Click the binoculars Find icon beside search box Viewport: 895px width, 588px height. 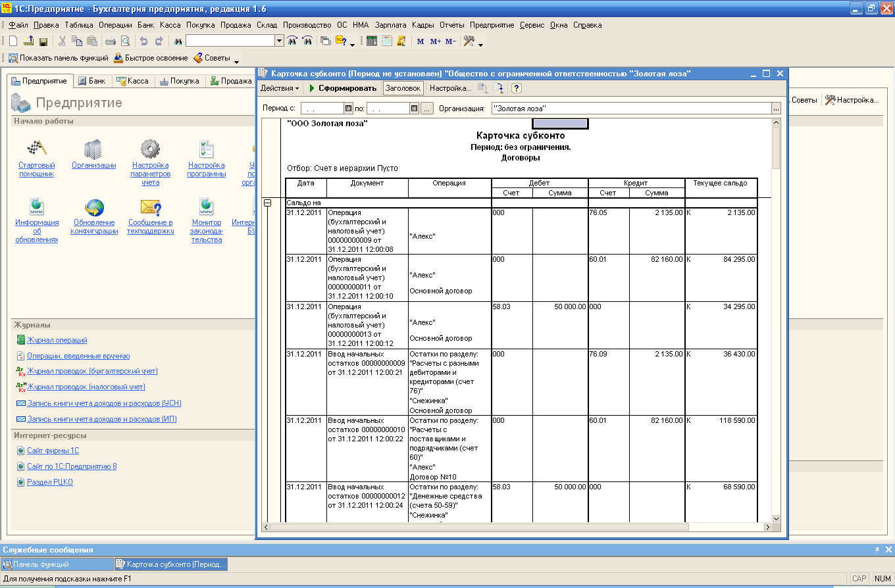pos(178,41)
